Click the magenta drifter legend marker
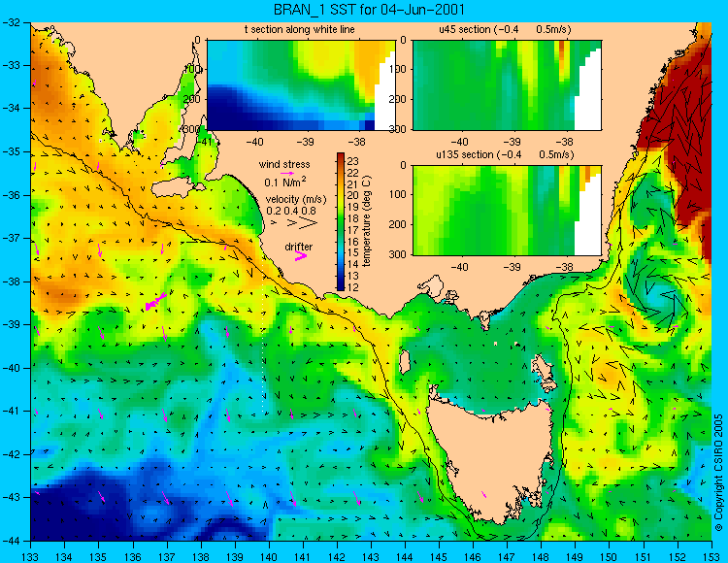 (x=301, y=255)
